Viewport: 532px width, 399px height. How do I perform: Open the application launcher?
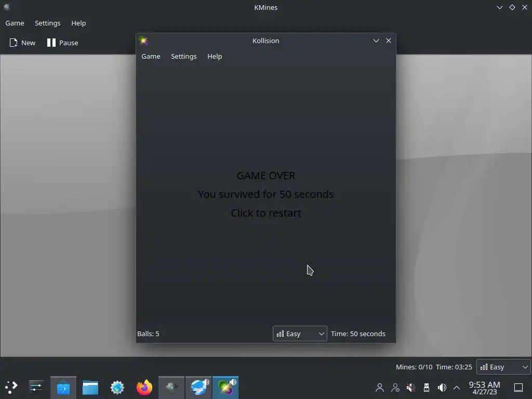tap(11, 388)
